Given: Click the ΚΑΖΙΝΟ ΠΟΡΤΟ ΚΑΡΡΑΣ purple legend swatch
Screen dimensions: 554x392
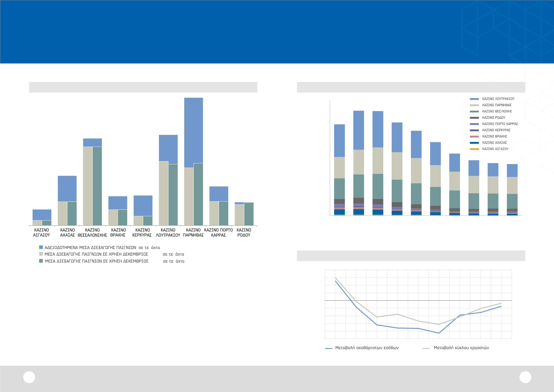Looking at the screenshot, I should pos(474,124).
